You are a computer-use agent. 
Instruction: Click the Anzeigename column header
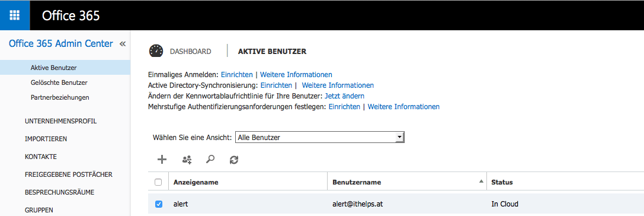[x=196, y=182]
